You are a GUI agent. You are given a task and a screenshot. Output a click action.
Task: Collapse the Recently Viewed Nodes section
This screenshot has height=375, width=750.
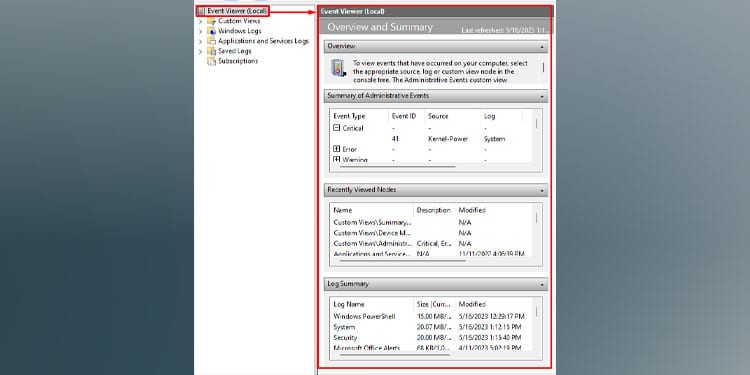point(542,190)
